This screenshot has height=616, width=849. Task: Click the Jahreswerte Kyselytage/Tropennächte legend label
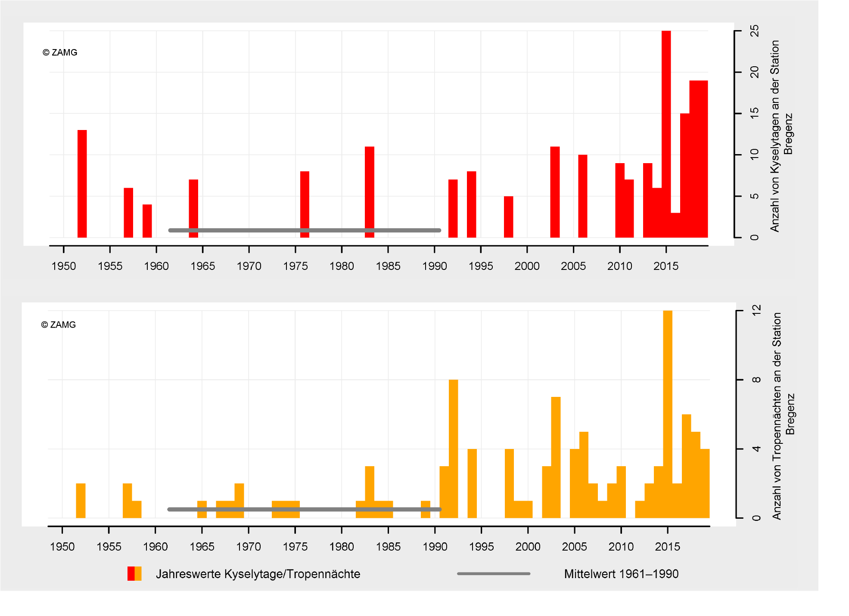click(x=258, y=574)
